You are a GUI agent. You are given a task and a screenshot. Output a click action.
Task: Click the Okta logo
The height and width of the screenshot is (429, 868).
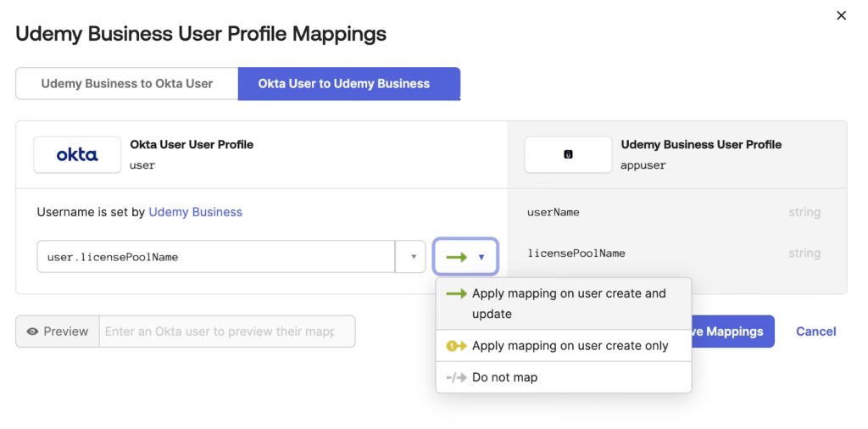coord(77,154)
